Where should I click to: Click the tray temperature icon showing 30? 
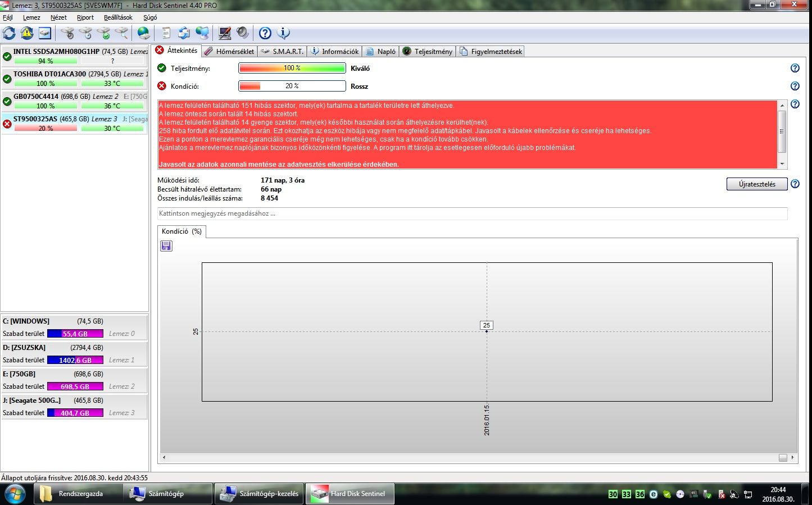(x=613, y=494)
